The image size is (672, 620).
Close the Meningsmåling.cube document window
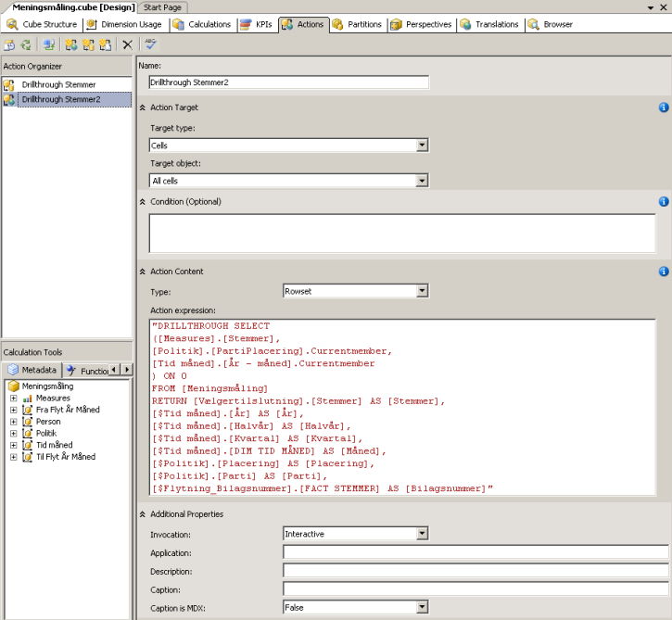coord(664,7)
